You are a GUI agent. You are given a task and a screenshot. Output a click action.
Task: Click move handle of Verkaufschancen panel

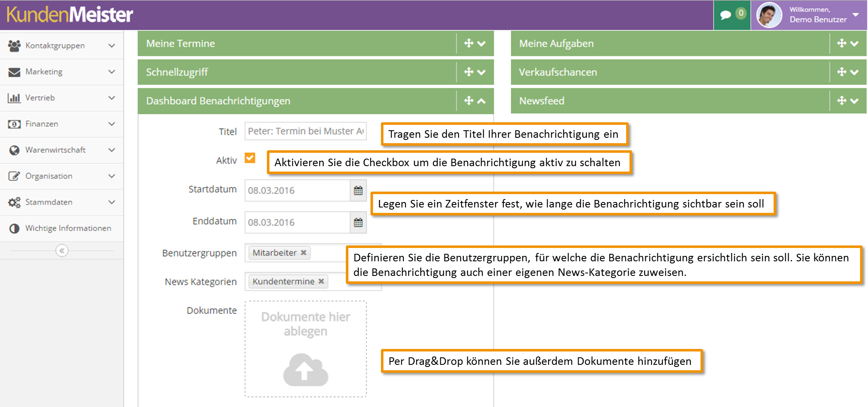(x=842, y=72)
